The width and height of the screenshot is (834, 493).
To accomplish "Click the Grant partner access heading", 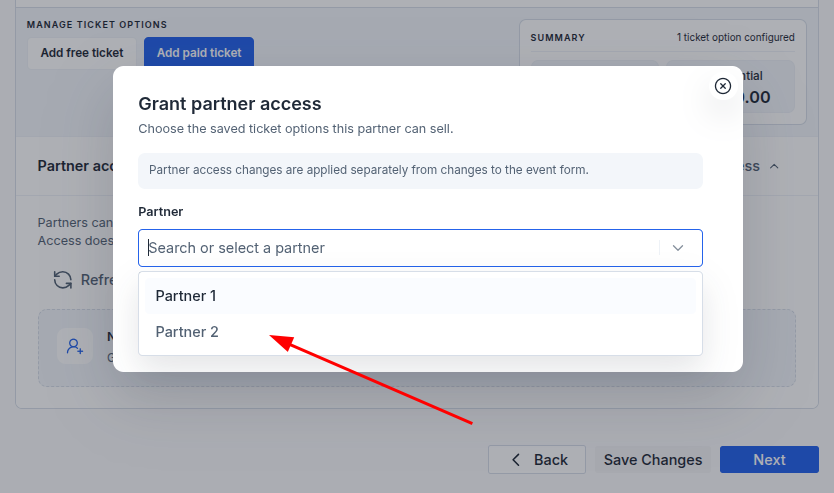I will click(230, 104).
